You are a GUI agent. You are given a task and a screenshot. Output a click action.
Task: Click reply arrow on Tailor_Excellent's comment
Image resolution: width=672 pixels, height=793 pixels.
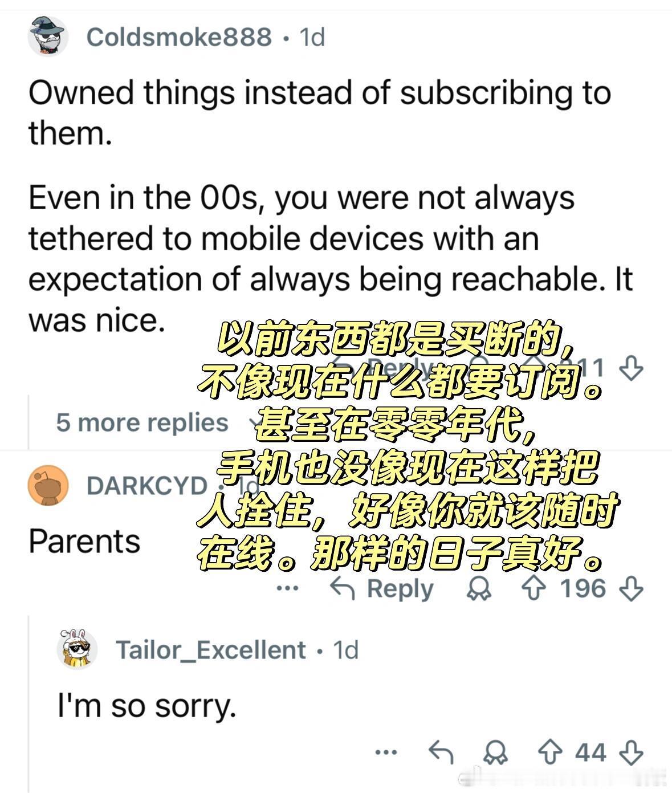441,753
